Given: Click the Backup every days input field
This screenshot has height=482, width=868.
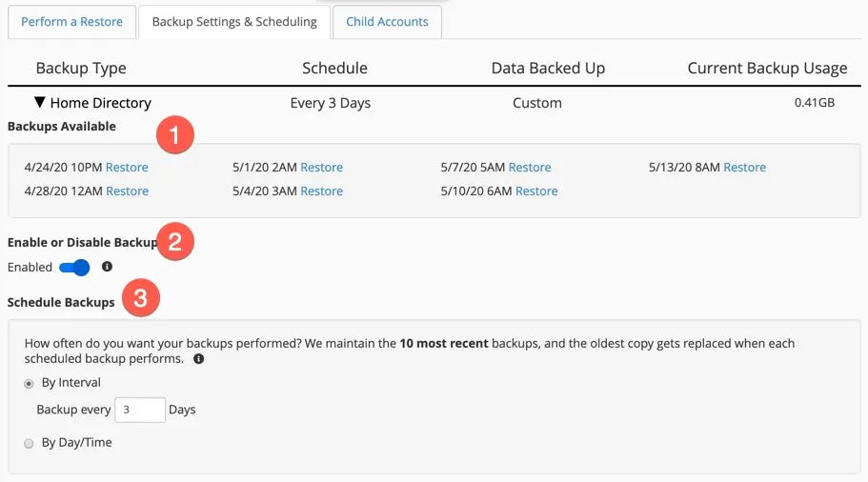Looking at the screenshot, I should pos(139,410).
